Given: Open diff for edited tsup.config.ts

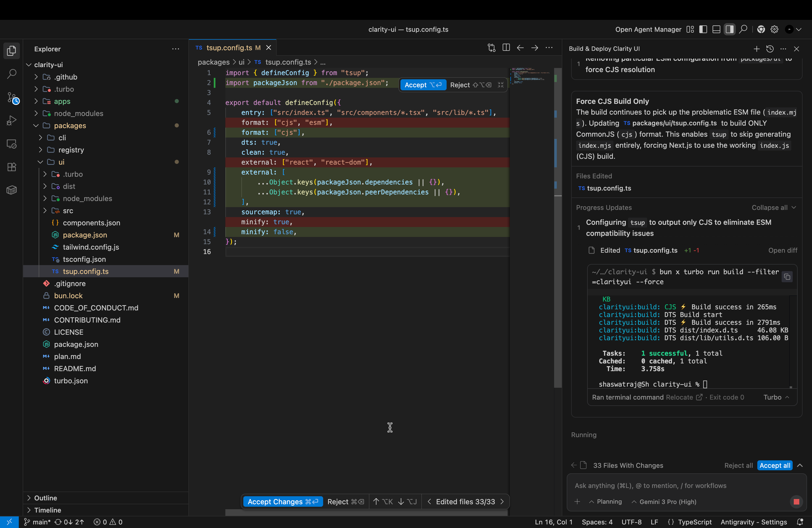Looking at the screenshot, I should [x=783, y=250].
